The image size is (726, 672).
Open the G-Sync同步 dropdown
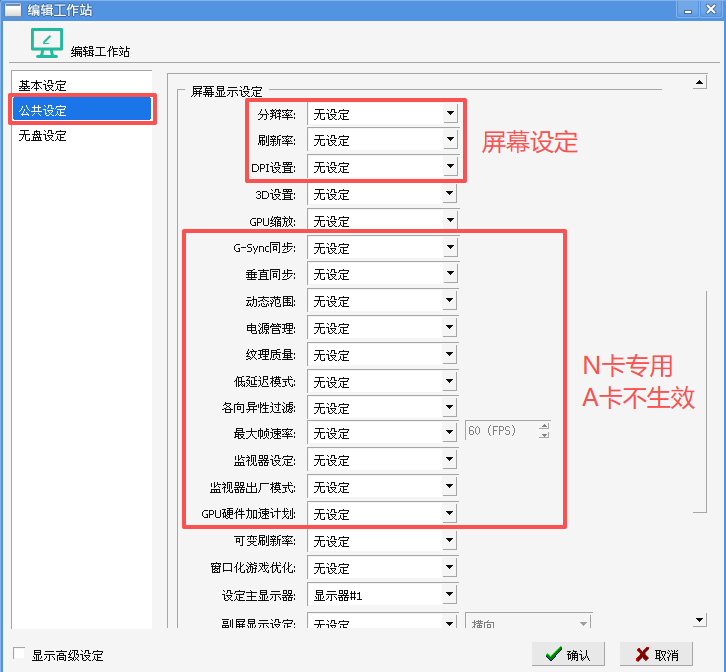pyautogui.click(x=382, y=248)
